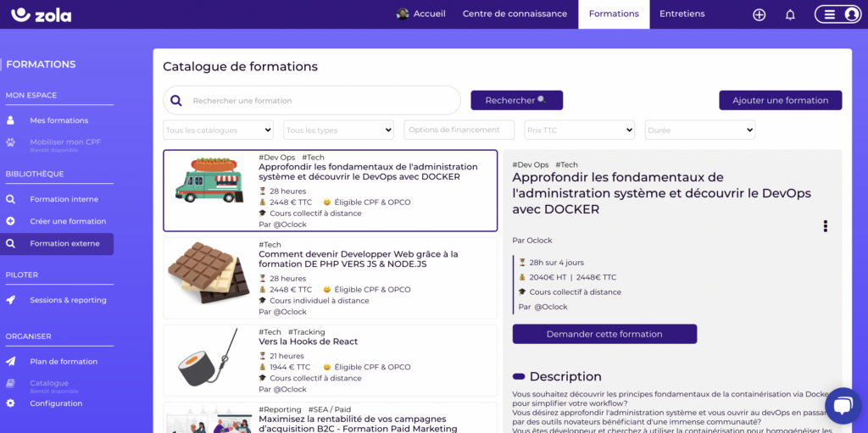Open notifications bell icon

point(791,15)
